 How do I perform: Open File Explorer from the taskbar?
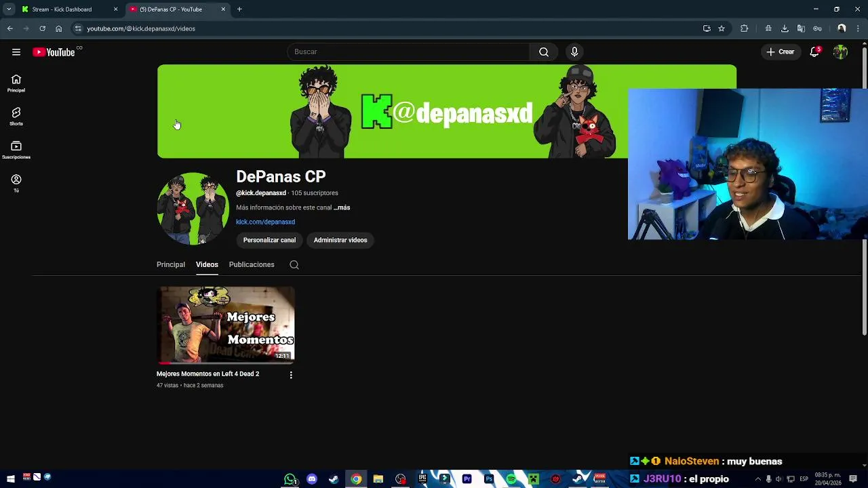pyautogui.click(x=378, y=479)
